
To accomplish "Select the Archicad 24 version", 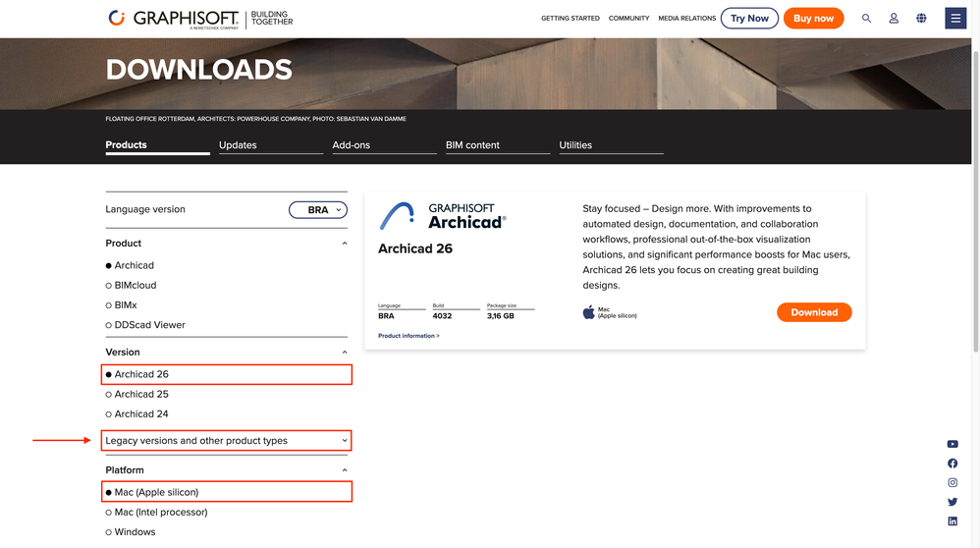I will (136, 414).
